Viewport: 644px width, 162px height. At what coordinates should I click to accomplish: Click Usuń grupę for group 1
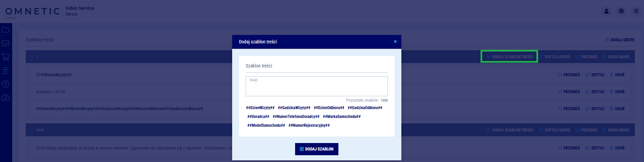(616, 57)
